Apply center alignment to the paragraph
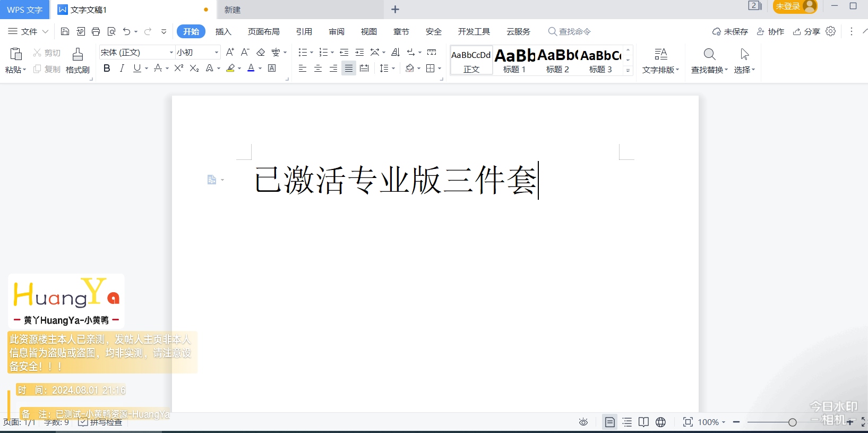Viewport: 868px width, 433px height. click(x=318, y=69)
